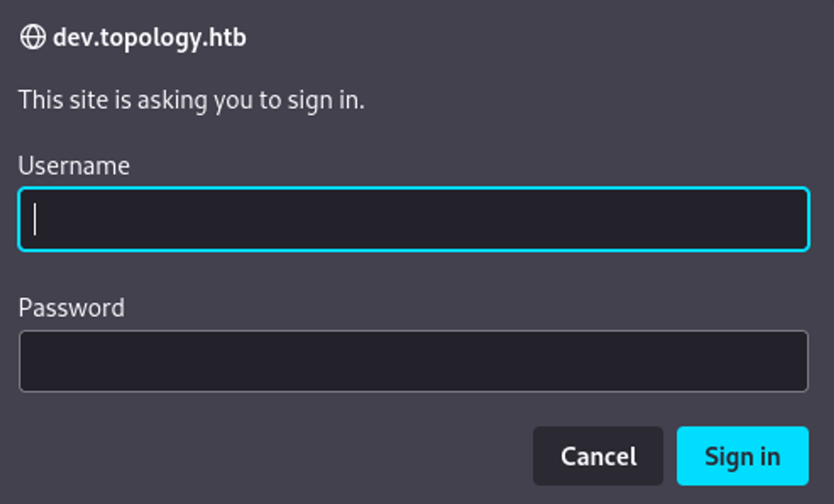Click the sign-in prompt description line
Image resolution: width=834 pixels, height=504 pixels.
pyautogui.click(x=191, y=100)
